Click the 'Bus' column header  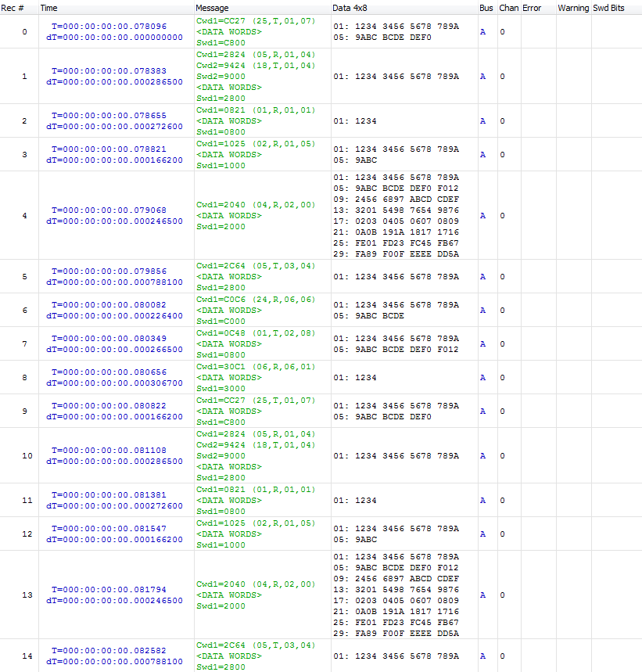click(x=487, y=8)
